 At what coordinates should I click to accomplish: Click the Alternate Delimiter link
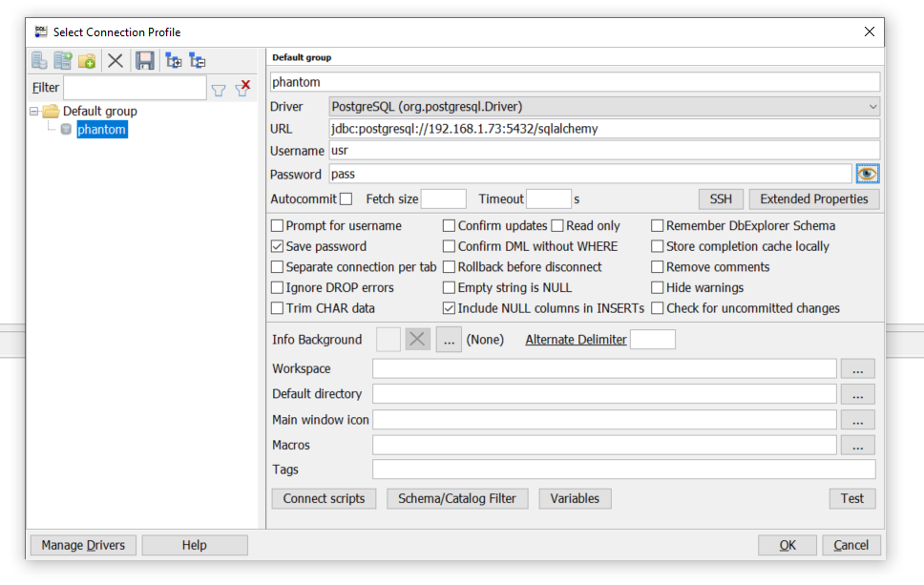(576, 340)
